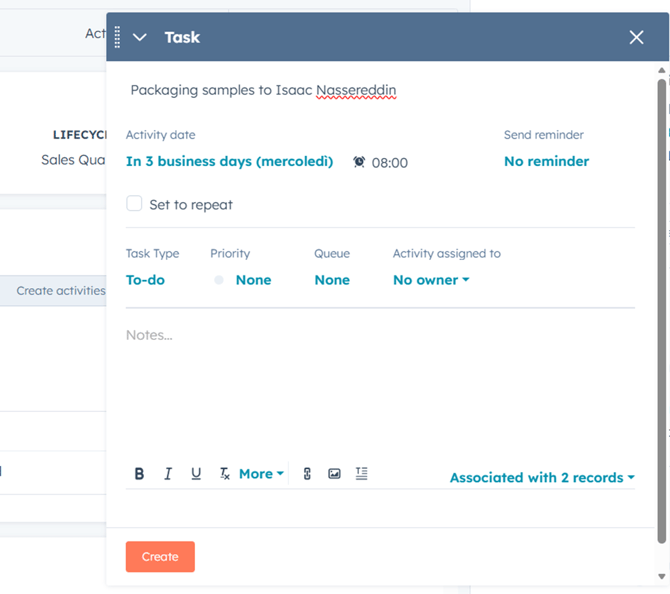
Task: Apply italic formatting in notes toolbar
Action: tap(167, 474)
